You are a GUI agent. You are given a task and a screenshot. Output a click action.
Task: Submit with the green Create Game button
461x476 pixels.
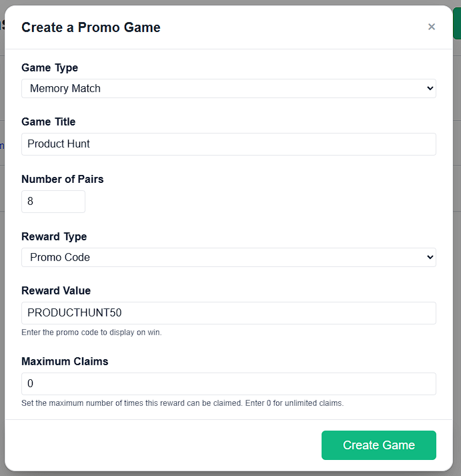point(379,445)
